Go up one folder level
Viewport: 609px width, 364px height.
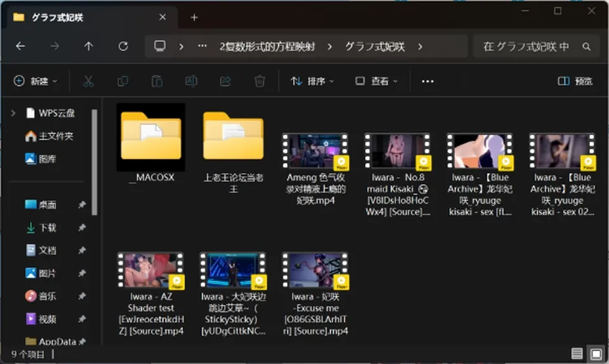pos(89,46)
